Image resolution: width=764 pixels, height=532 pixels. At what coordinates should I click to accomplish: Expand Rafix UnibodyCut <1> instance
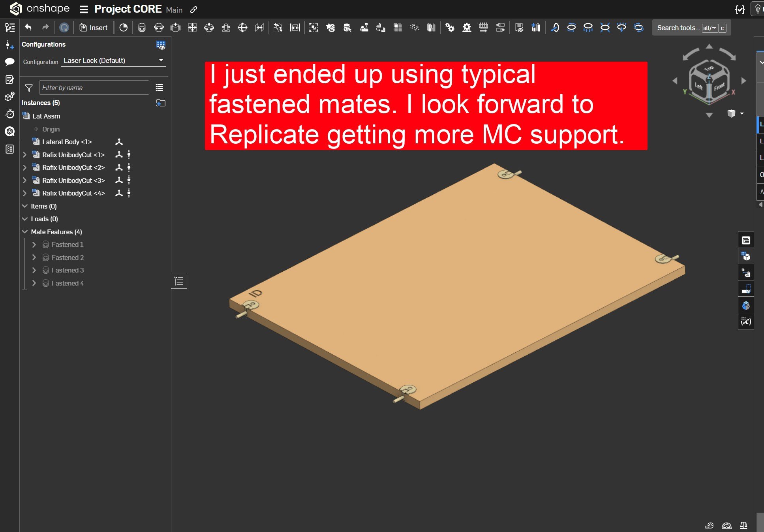point(24,155)
